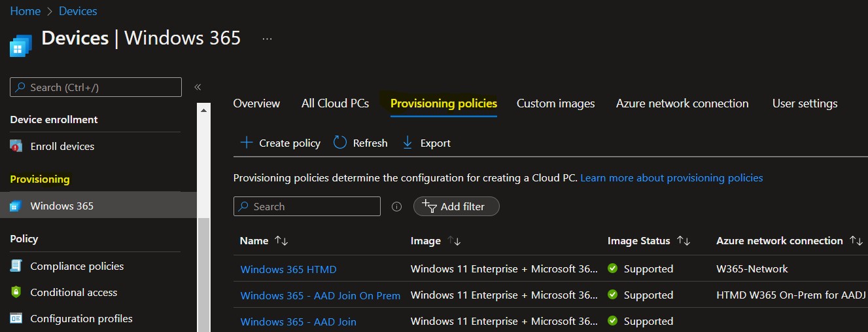Screen dimensions: 868x332
Task: Select Compliance policies in sidebar
Action: [x=77, y=266]
